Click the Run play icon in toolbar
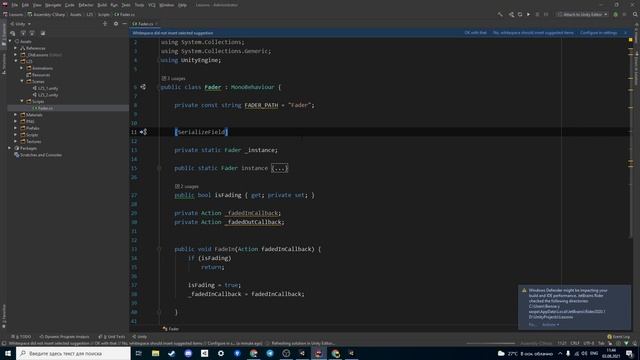The width and height of the screenshot is (640, 360). coord(528,14)
